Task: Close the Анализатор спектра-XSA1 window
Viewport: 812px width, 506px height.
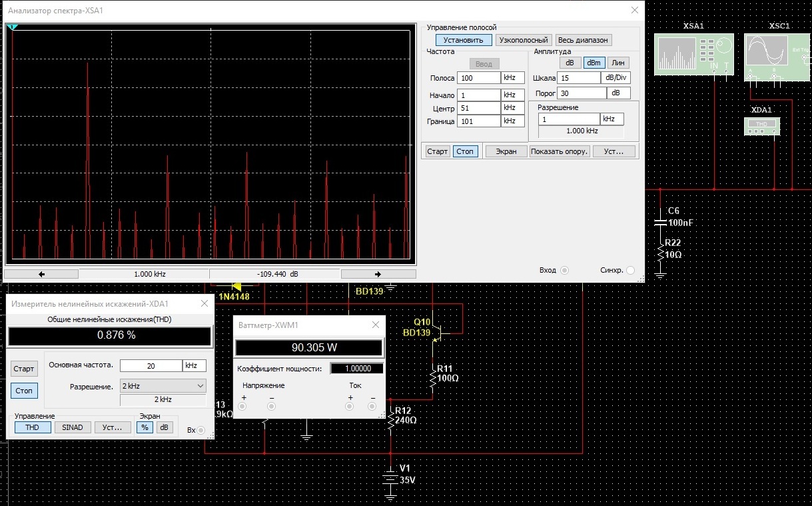Action: (634, 10)
